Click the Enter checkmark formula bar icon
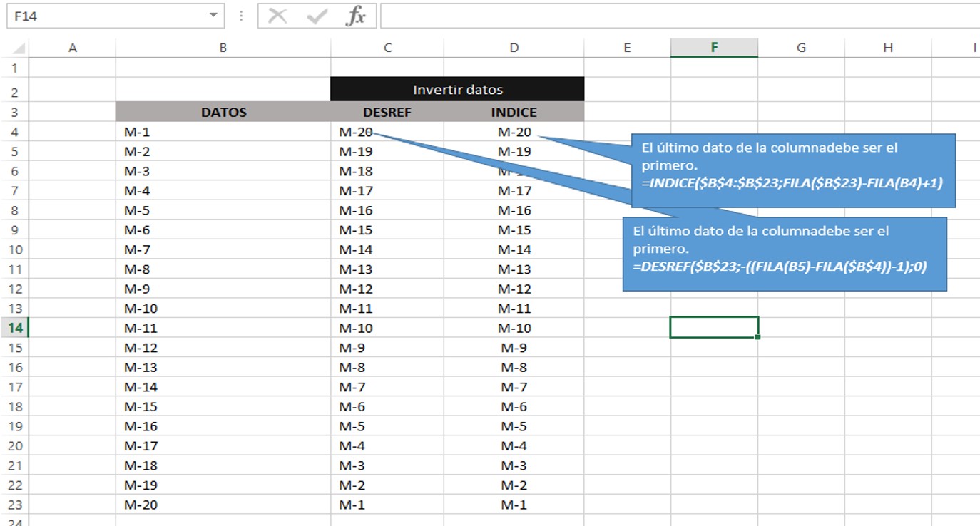This screenshot has width=980, height=526. [316, 16]
